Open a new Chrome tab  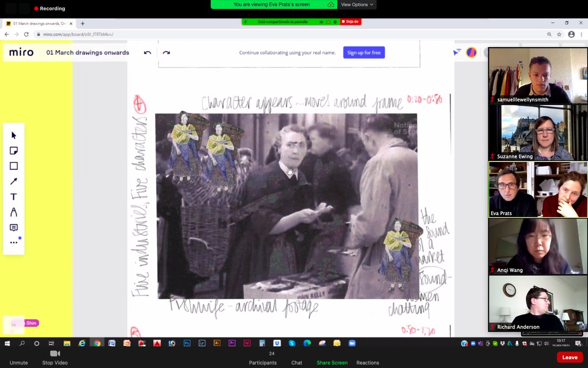[x=82, y=23]
